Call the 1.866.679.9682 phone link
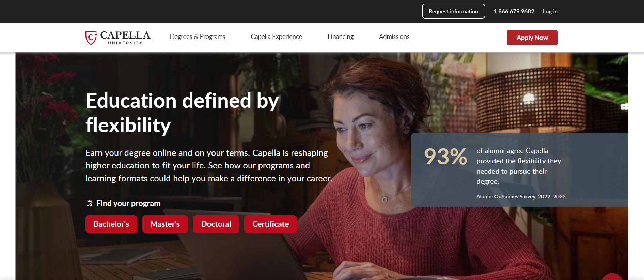644x280 pixels. point(514,11)
